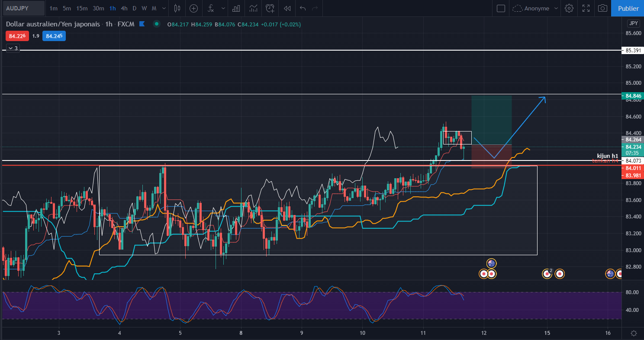The width and height of the screenshot is (644, 340).
Task: Click the green market status dot
Action: tap(157, 24)
